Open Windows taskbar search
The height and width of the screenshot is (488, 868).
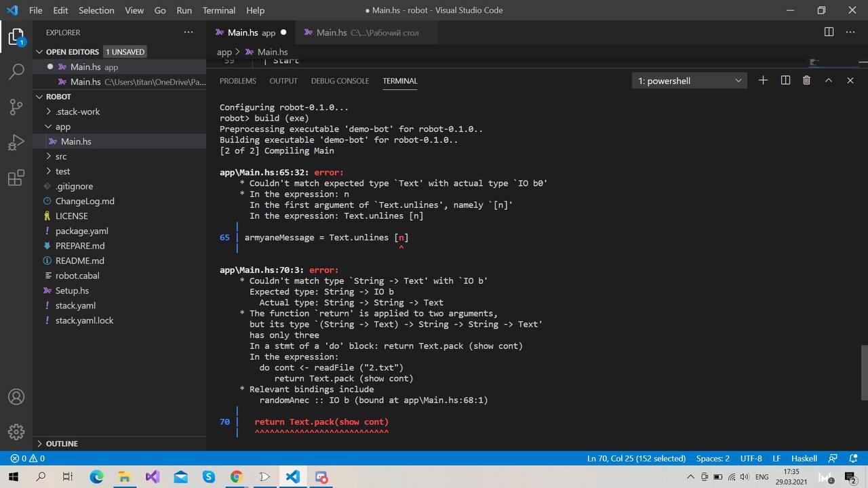(x=41, y=477)
